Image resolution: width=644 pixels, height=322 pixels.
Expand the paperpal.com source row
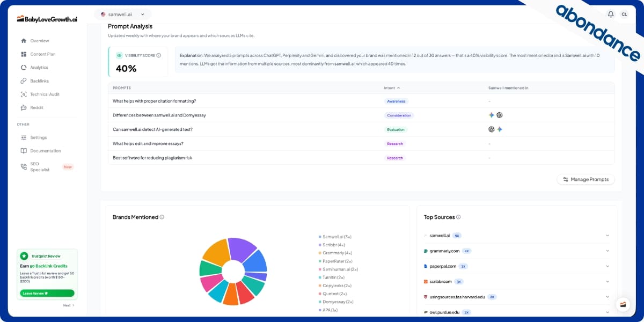coord(608,266)
